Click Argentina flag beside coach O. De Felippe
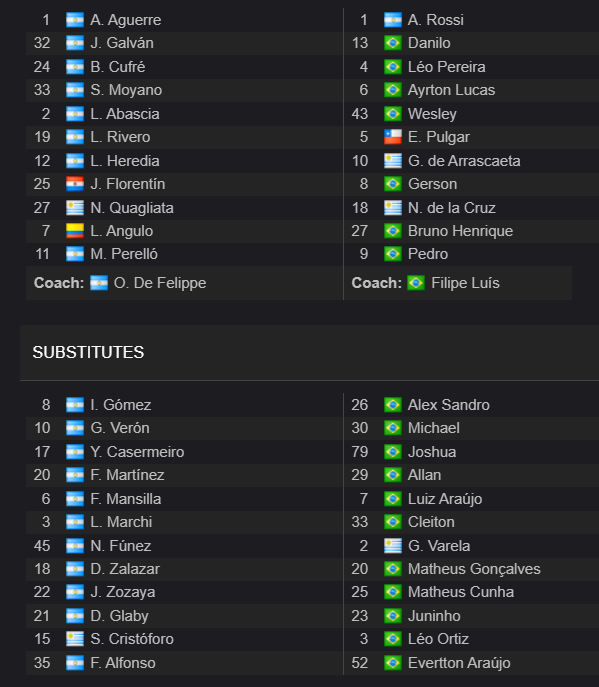This screenshot has width=599, height=687. point(99,283)
